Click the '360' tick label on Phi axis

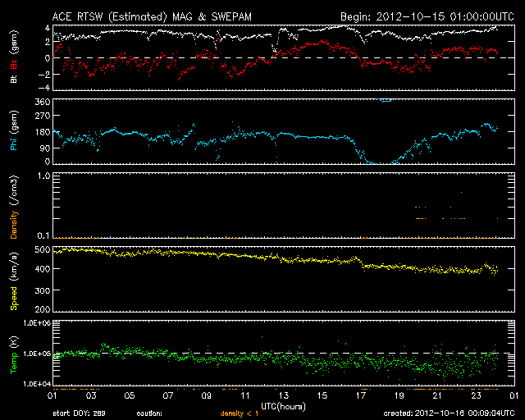[43, 102]
